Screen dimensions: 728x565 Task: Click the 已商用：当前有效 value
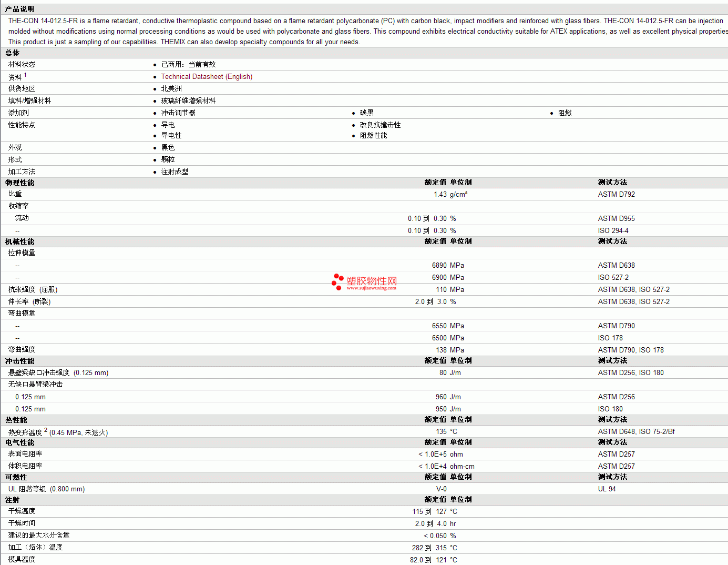[189, 65]
